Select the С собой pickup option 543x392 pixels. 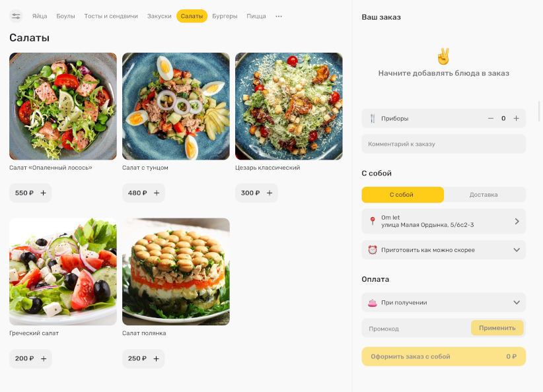[x=403, y=195]
